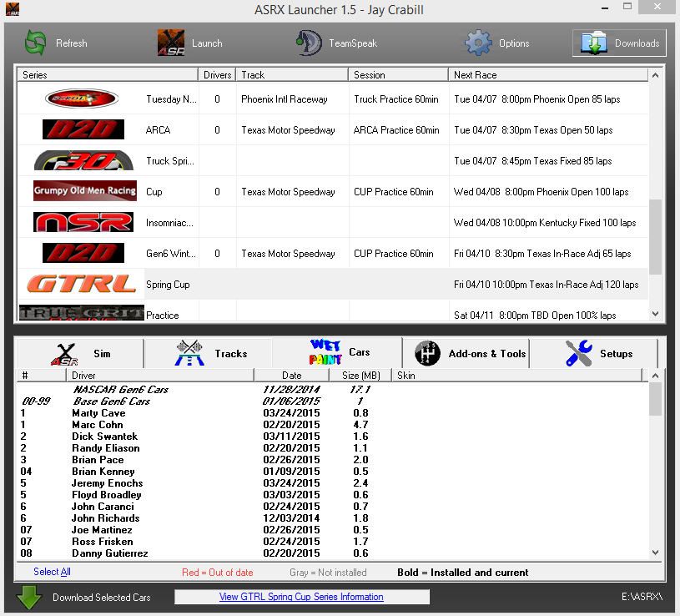
Task: Click the GTRL series logo
Action: pos(81,284)
